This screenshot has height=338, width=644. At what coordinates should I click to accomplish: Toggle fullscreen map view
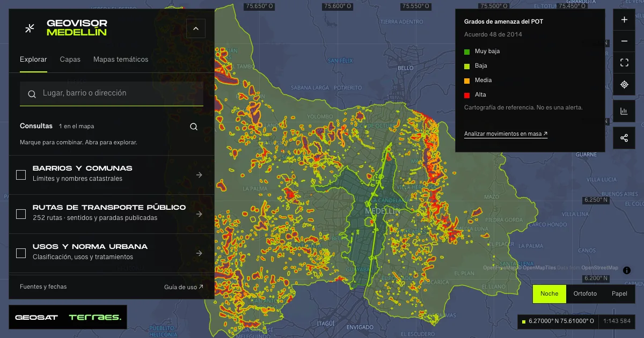click(624, 63)
